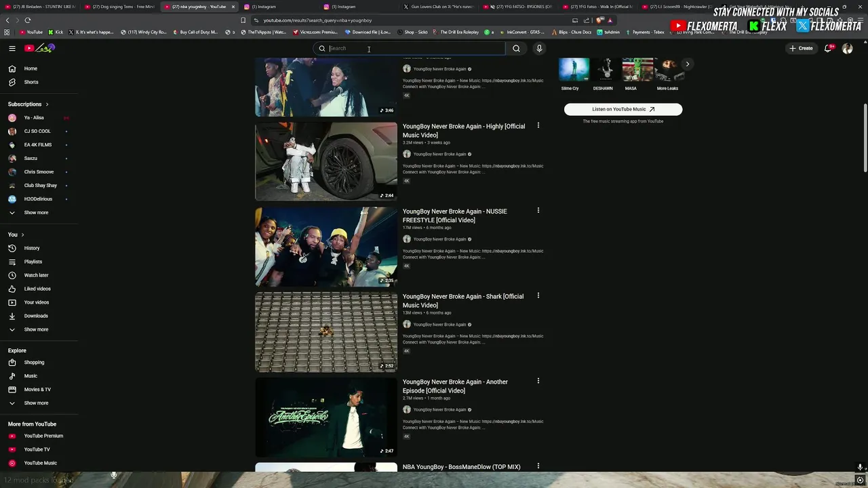Click the albums carousel next arrow
The width and height of the screenshot is (868, 488).
(x=687, y=64)
